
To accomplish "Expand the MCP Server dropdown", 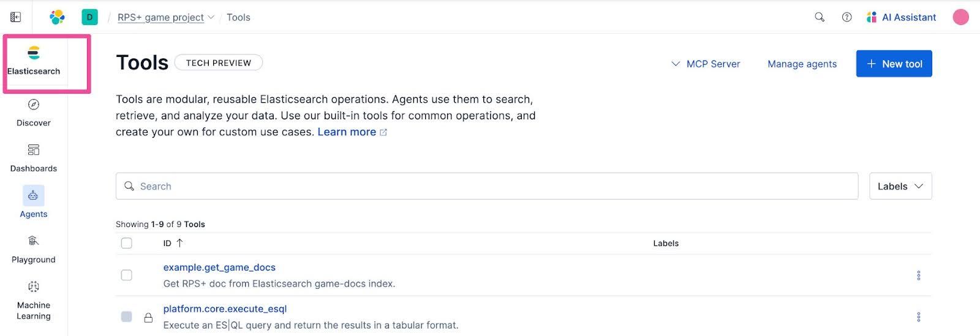I will click(706, 64).
